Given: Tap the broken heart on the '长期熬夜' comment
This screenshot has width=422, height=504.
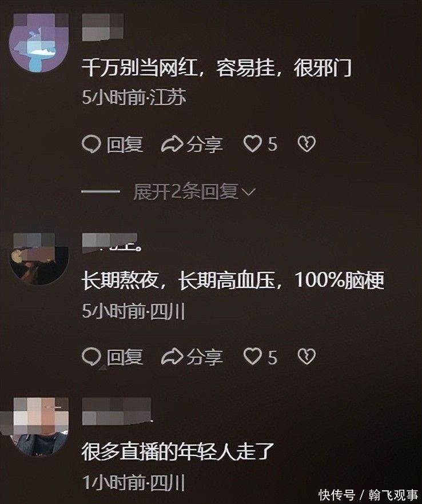Looking at the screenshot, I should 306,357.
